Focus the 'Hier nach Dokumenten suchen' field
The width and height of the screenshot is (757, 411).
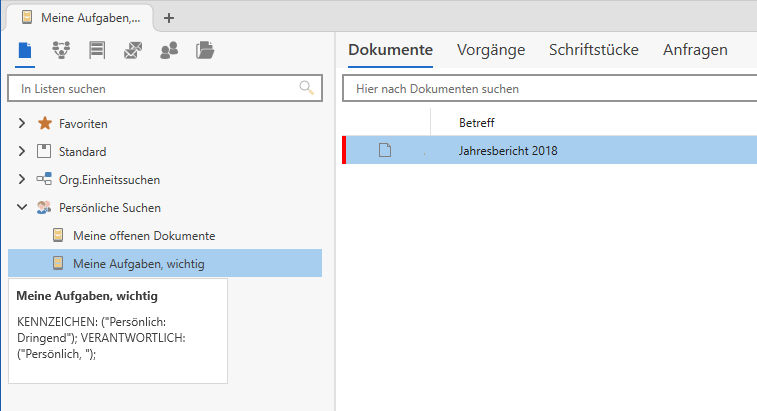click(550, 89)
